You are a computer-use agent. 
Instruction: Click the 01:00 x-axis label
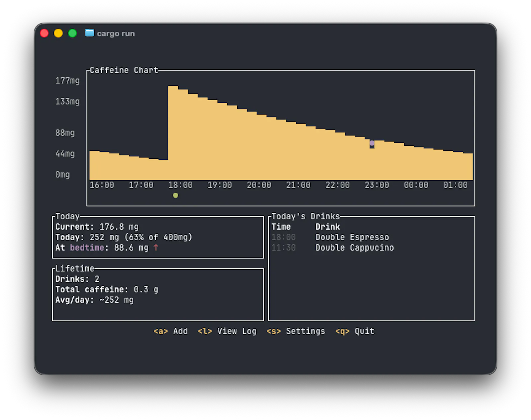pos(455,185)
